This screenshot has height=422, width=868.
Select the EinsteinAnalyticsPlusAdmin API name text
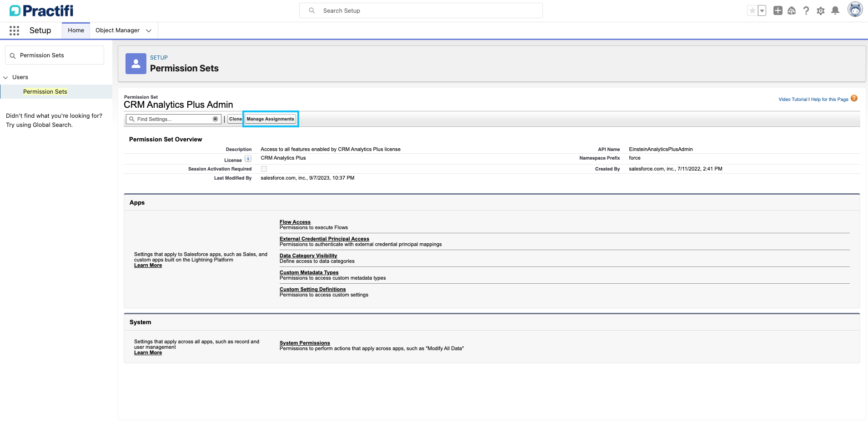(661, 149)
